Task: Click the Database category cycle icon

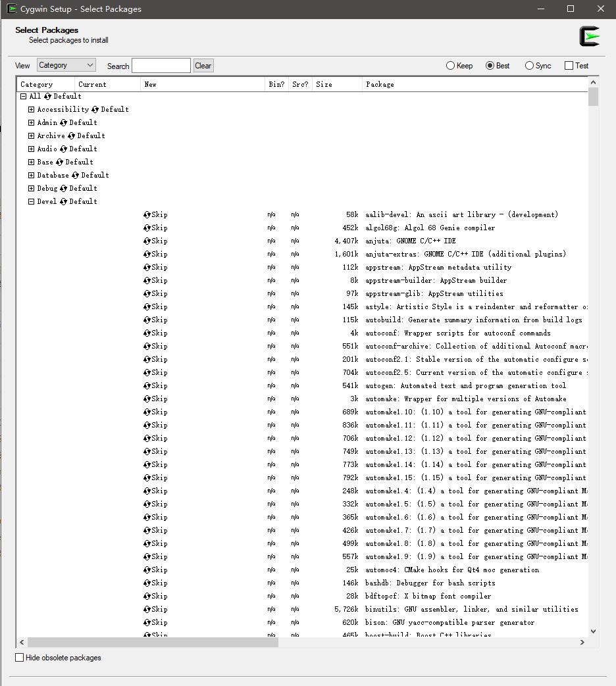Action: [75, 175]
